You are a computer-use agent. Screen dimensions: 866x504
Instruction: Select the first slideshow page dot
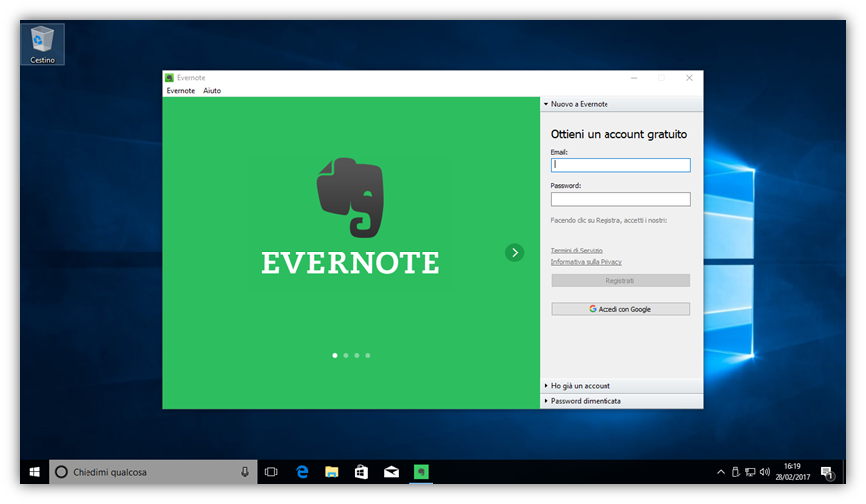[x=335, y=356]
